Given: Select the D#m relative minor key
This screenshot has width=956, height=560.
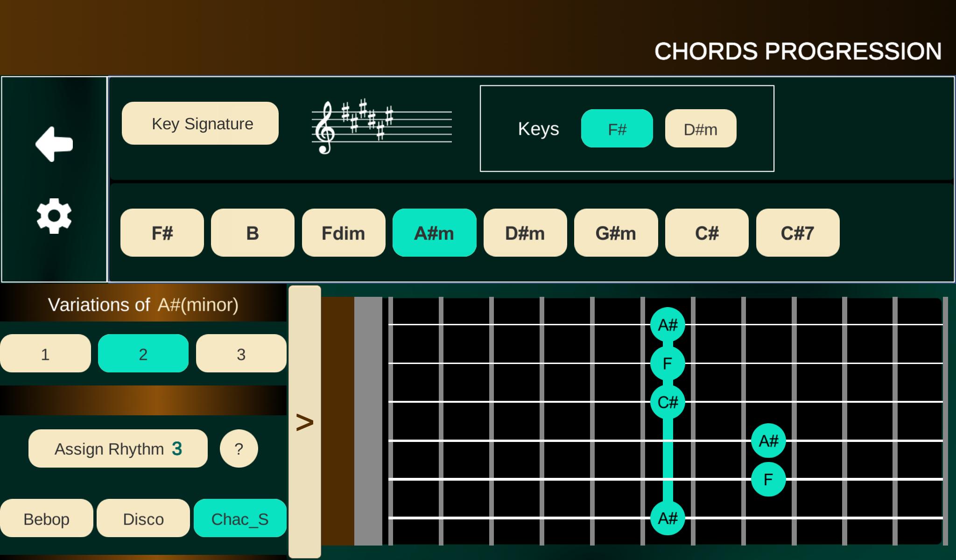Looking at the screenshot, I should click(701, 128).
